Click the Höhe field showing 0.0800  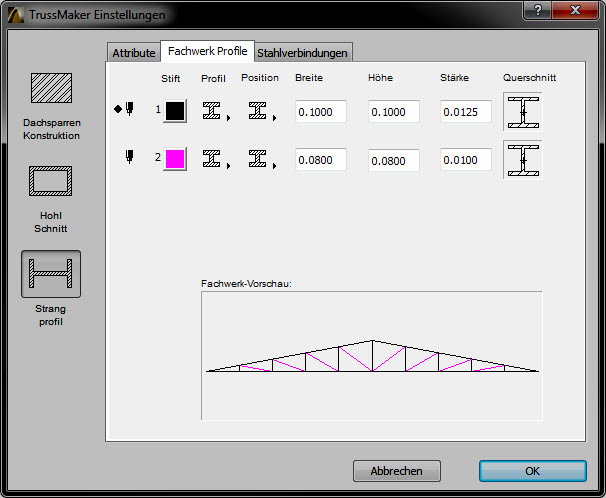393,160
